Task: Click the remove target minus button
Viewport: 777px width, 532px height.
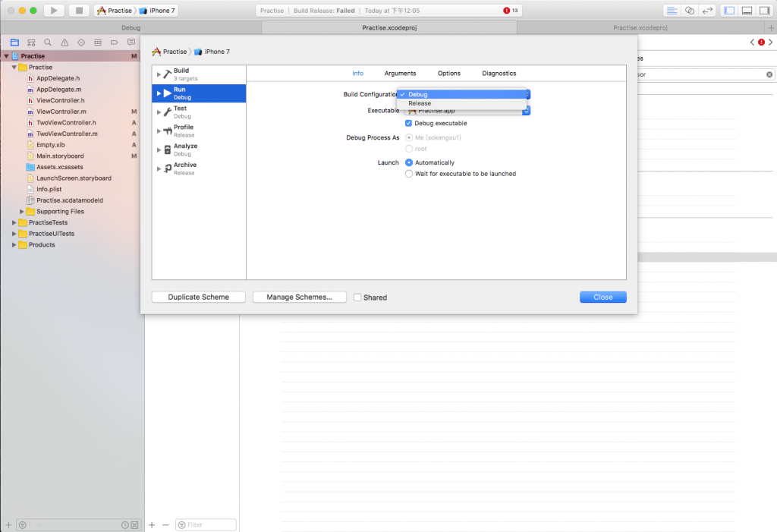Action: pos(165,524)
